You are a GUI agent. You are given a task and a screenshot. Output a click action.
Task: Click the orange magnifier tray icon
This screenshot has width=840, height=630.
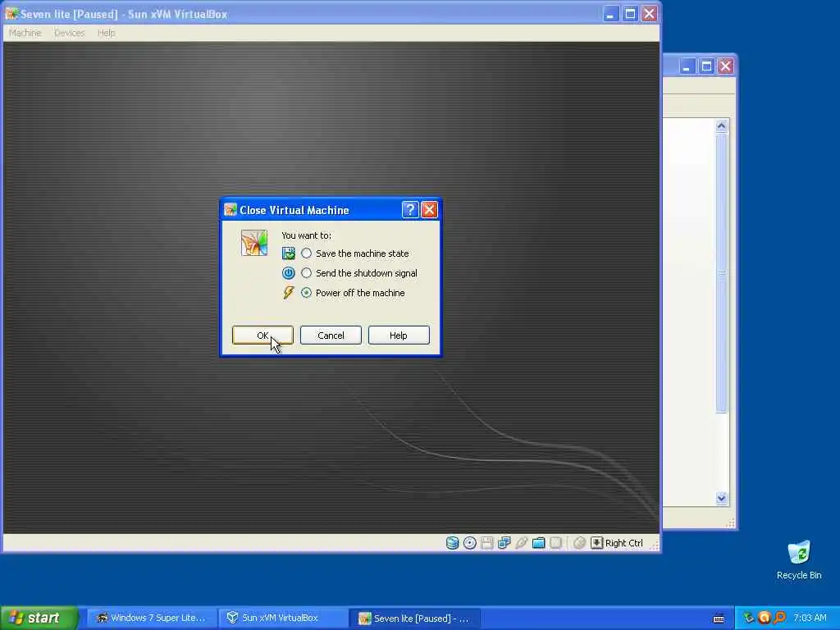(x=779, y=619)
